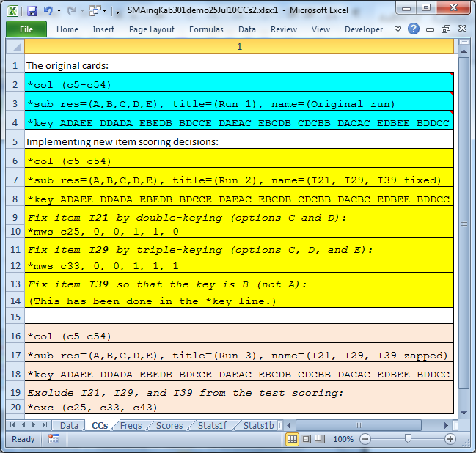Screen dimensions: 476x453
Task: Switch to the Freqs worksheet tab
Action: [131, 425]
